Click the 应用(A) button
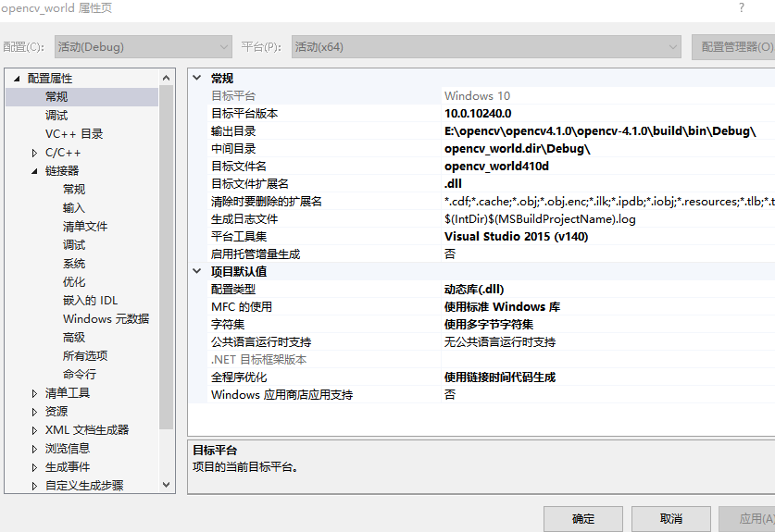The width and height of the screenshot is (775, 532). [x=747, y=519]
